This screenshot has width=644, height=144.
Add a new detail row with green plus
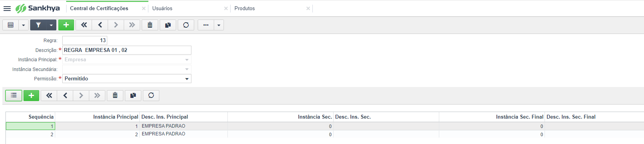tap(31, 96)
